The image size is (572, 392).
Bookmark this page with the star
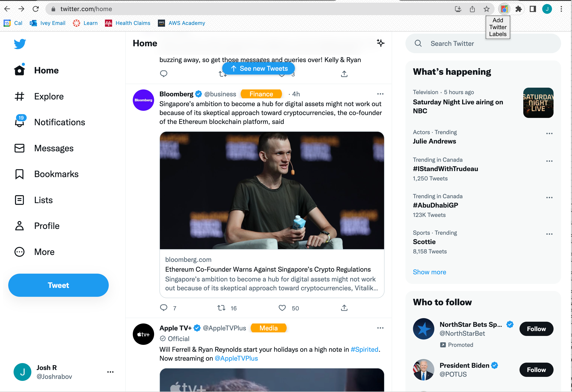click(486, 9)
